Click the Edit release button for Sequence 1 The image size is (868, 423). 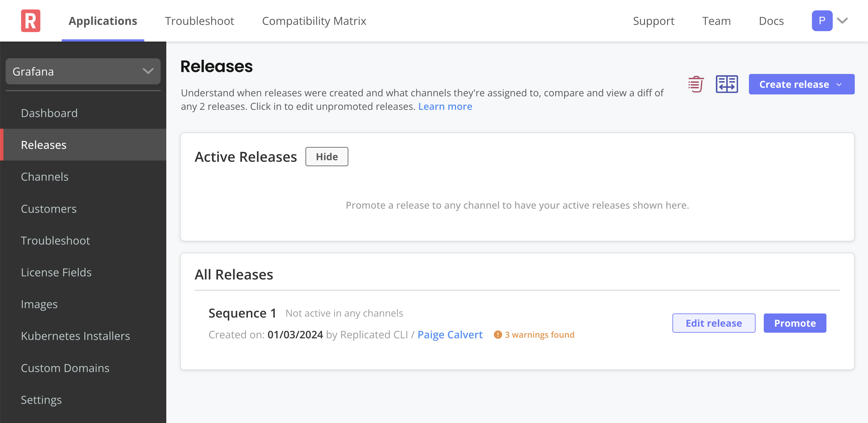pos(714,323)
